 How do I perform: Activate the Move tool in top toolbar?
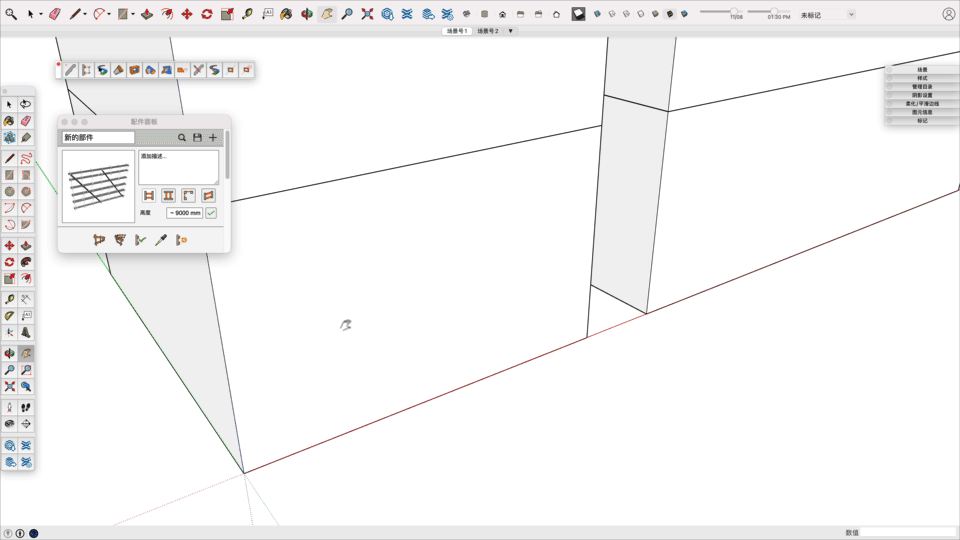point(187,14)
